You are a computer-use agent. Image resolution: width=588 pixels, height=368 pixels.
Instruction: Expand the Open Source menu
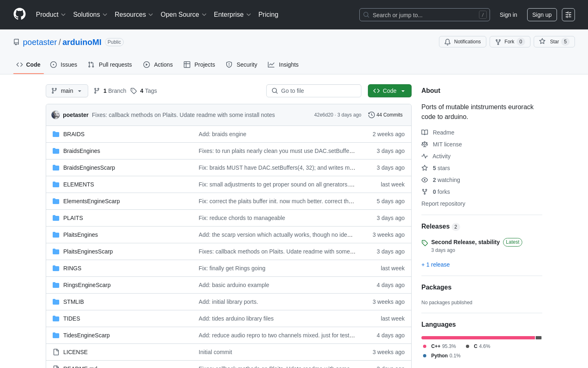coord(184,15)
